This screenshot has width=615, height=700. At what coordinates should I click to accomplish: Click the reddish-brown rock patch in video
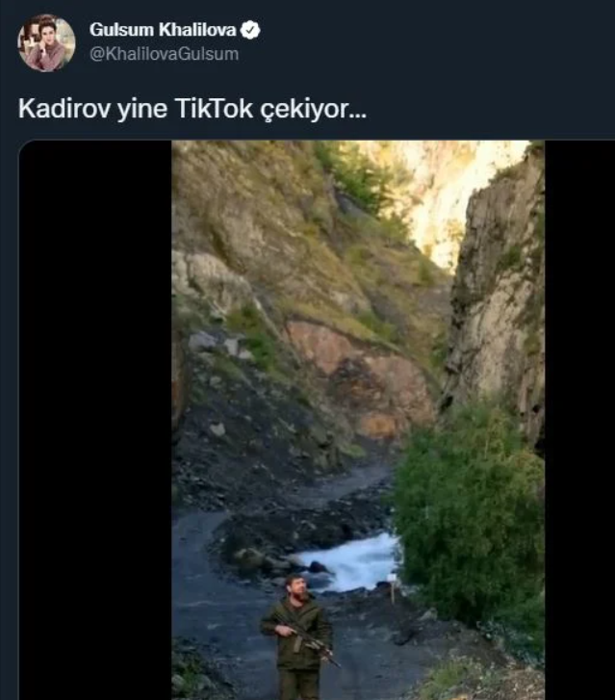tap(357, 375)
